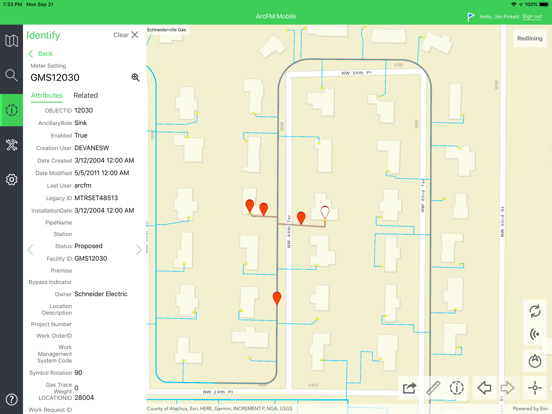Tap the sync refresh map icon
Image resolution: width=552 pixels, height=414 pixels.
click(x=535, y=311)
